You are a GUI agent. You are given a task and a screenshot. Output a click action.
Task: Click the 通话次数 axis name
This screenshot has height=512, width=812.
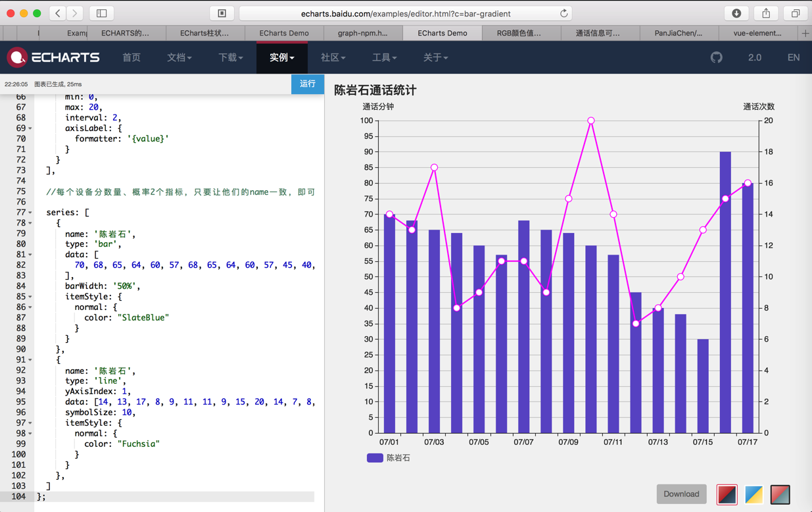pyautogui.click(x=759, y=107)
